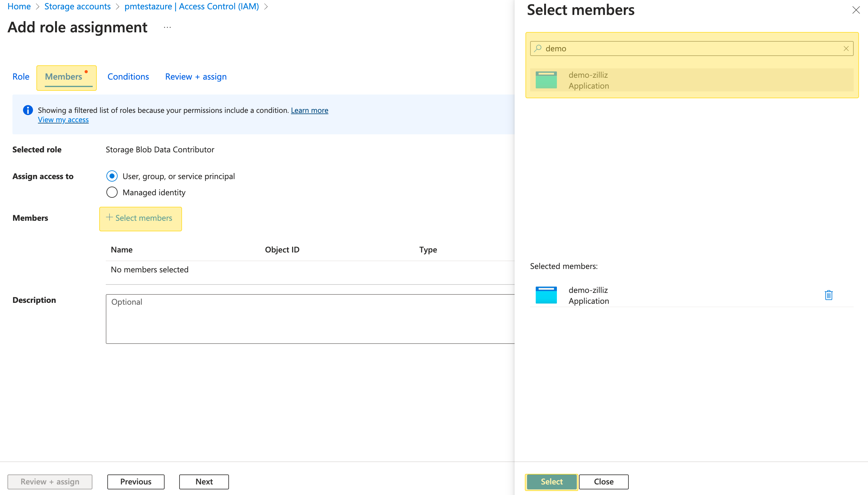
Task: Select User, group, or service principal option
Action: coord(112,176)
